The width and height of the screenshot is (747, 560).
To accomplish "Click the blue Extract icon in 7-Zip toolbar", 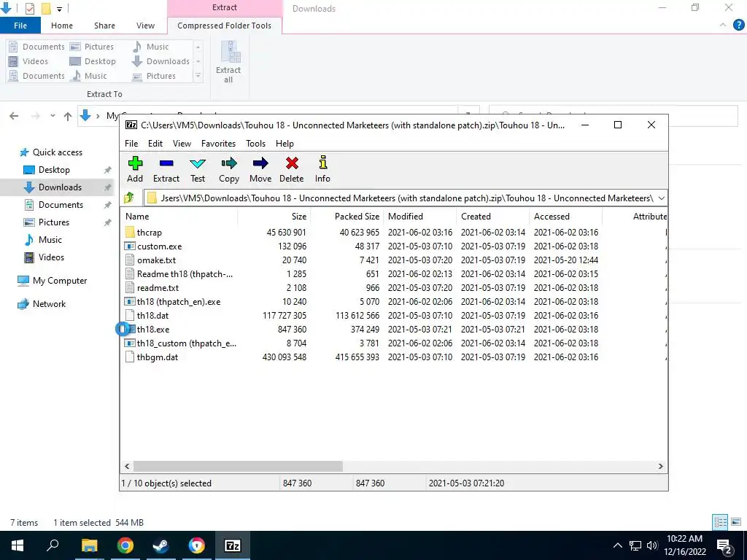I will coord(166,163).
